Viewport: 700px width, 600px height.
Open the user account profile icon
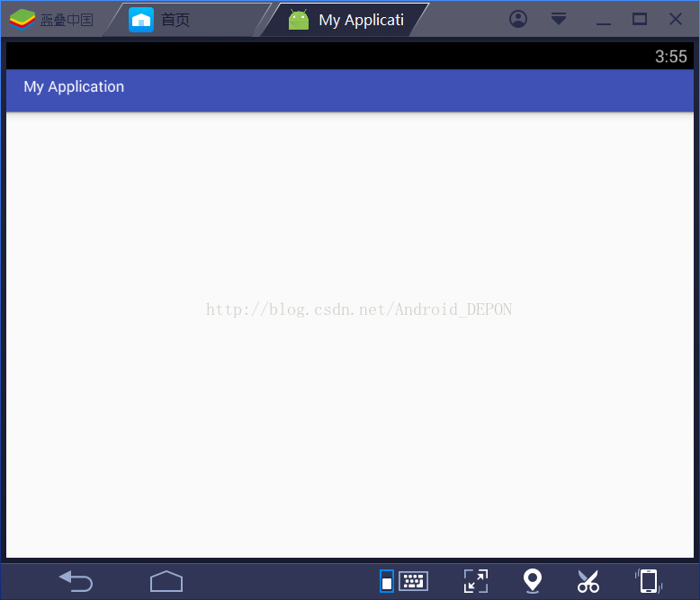click(518, 19)
